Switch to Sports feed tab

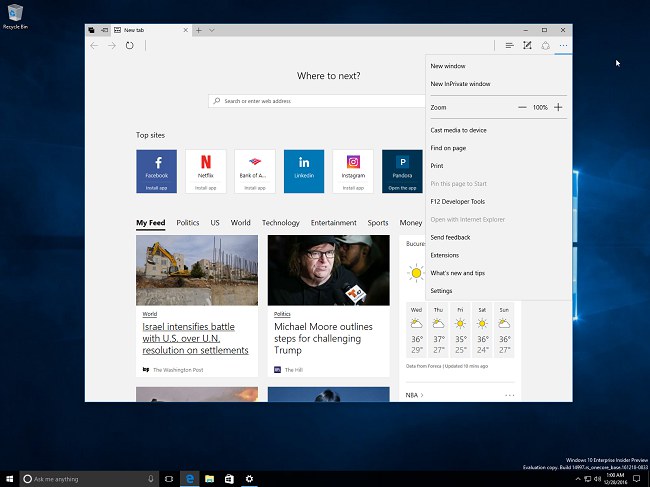click(378, 223)
